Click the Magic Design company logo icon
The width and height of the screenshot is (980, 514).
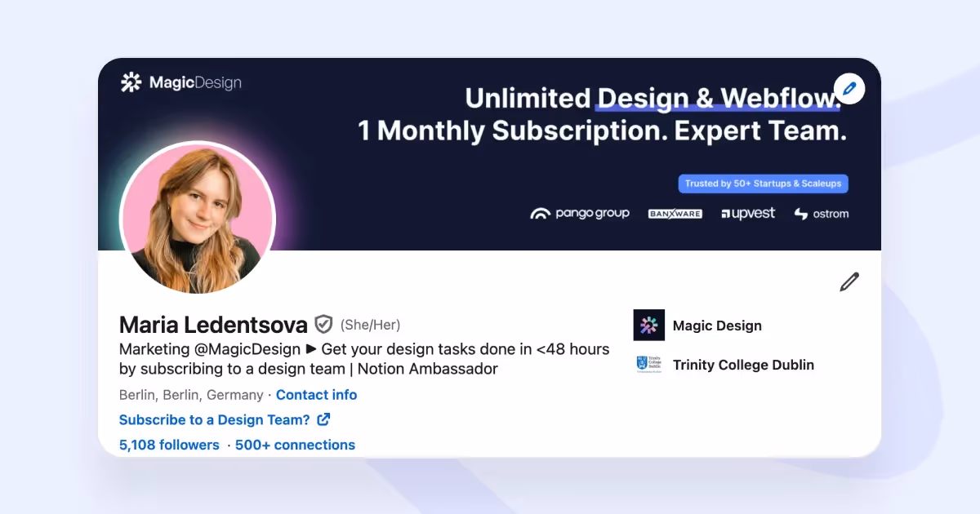click(x=649, y=326)
